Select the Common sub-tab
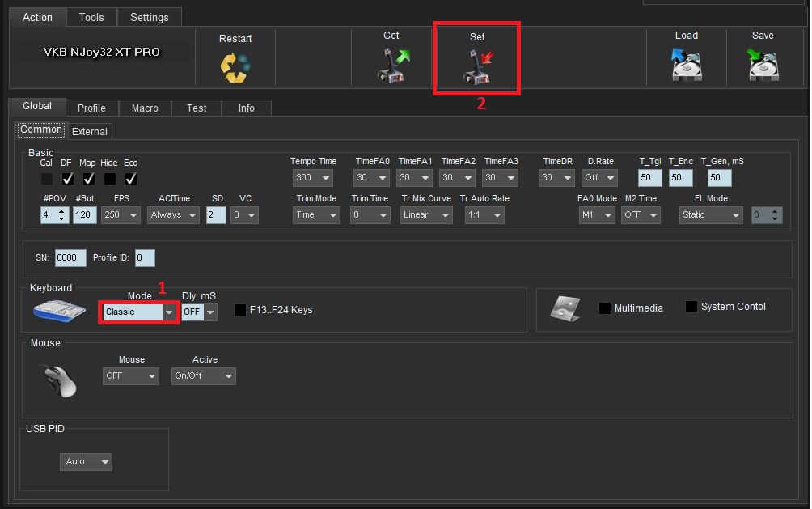The image size is (812, 509). point(41,130)
